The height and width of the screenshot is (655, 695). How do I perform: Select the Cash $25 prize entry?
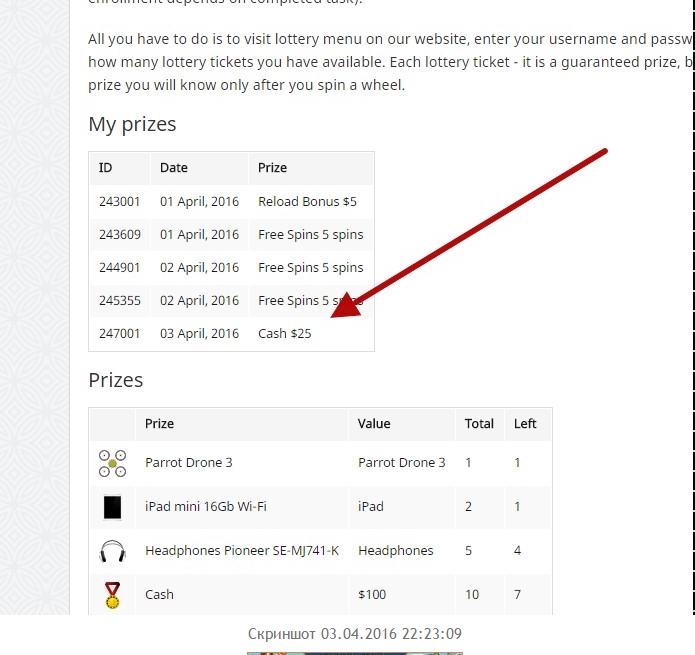tap(285, 333)
